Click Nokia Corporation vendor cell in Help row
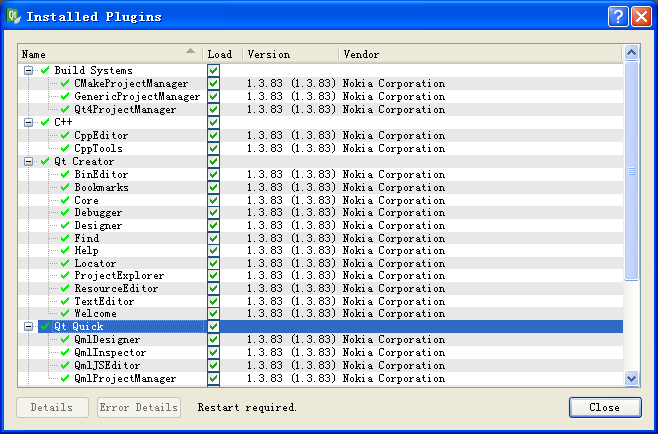Viewport: 658px width, 434px height. 394,250
